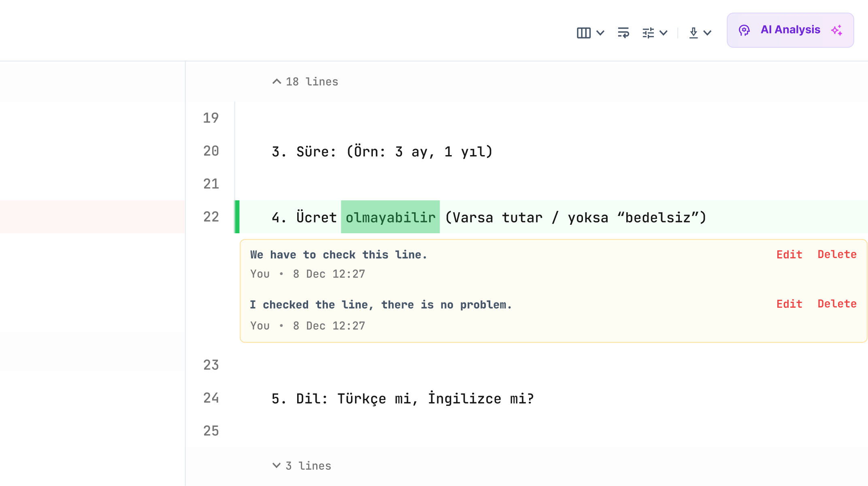Screen dimensions: 868x486
Task: Edit the comment saying We have to check this line
Action: [x=789, y=254]
